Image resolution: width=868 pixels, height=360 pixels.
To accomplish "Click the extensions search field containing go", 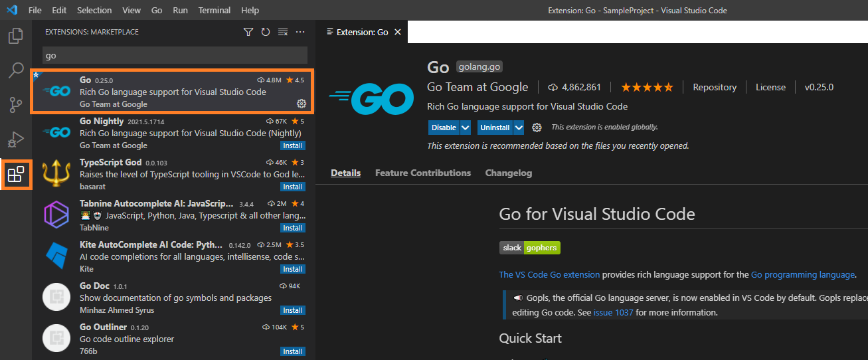I will (175, 55).
